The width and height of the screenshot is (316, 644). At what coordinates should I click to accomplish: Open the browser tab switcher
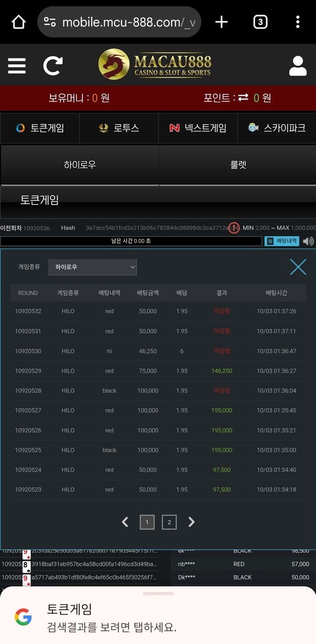(x=260, y=22)
